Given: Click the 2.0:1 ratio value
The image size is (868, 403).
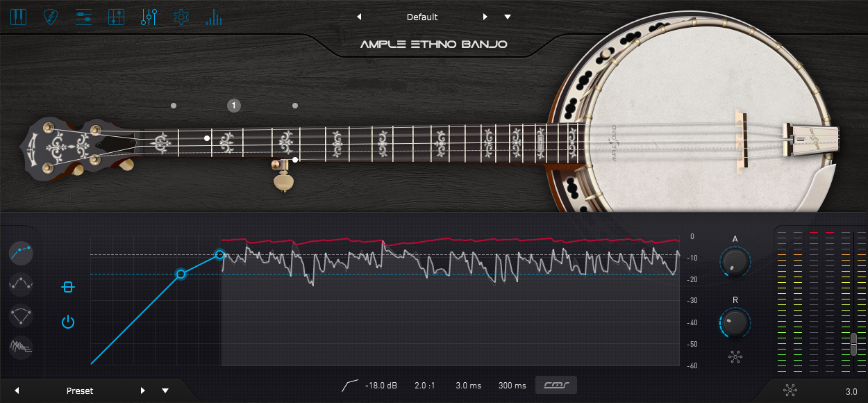Looking at the screenshot, I should [x=425, y=385].
